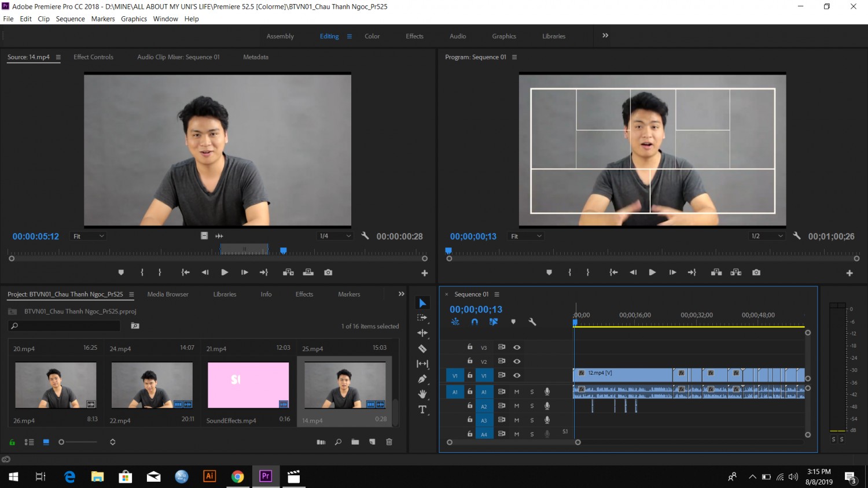Open Program monitor button editor plus
Image resolution: width=868 pixels, height=488 pixels.
[x=849, y=273]
